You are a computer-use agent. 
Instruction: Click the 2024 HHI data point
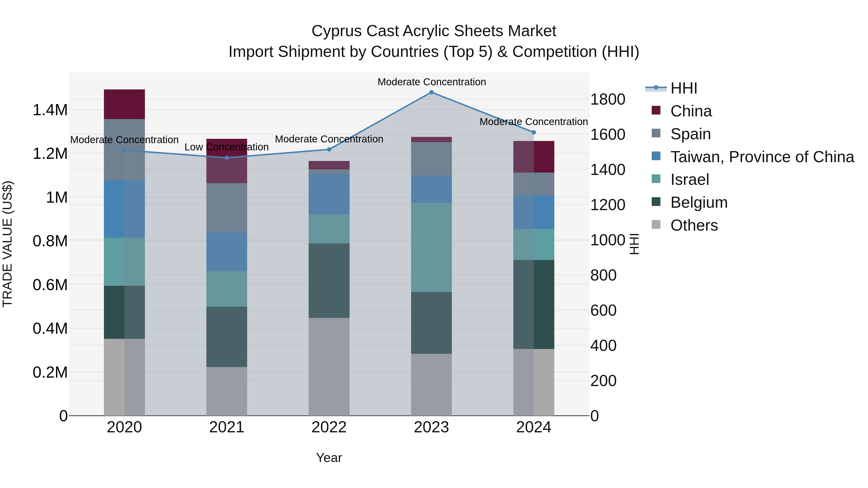[534, 132]
